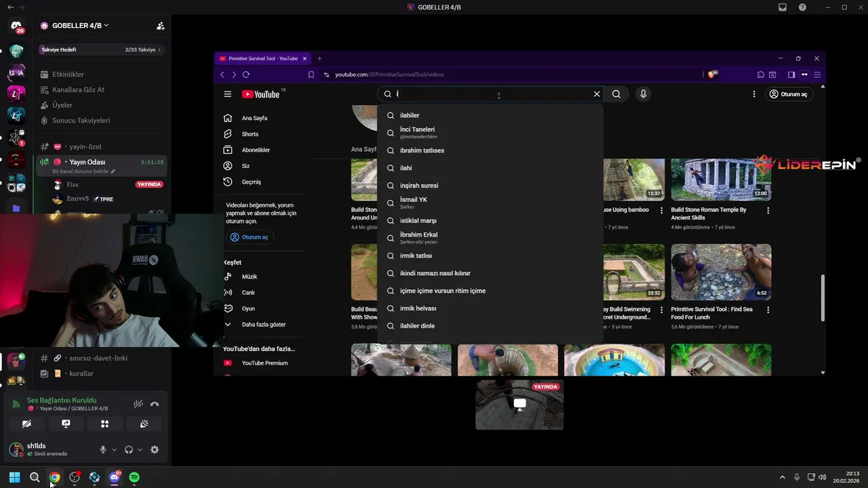Click 'Bir kanal durumu belirle' status link

pos(83,171)
